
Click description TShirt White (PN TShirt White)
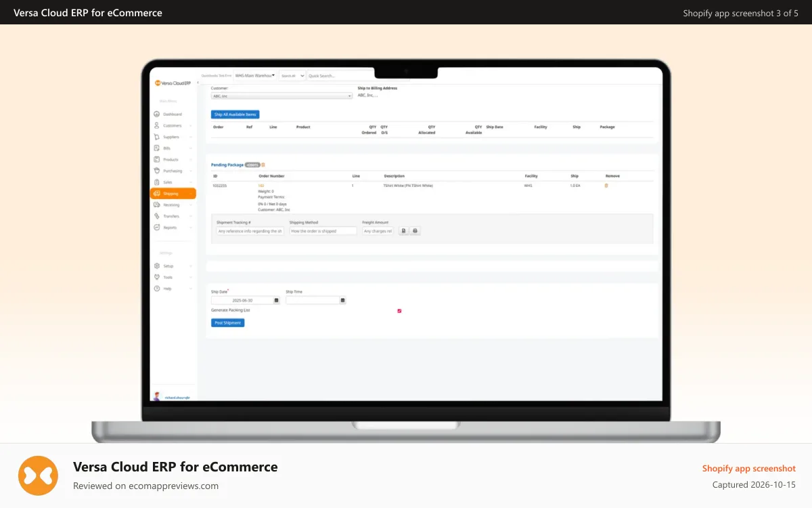408,185
